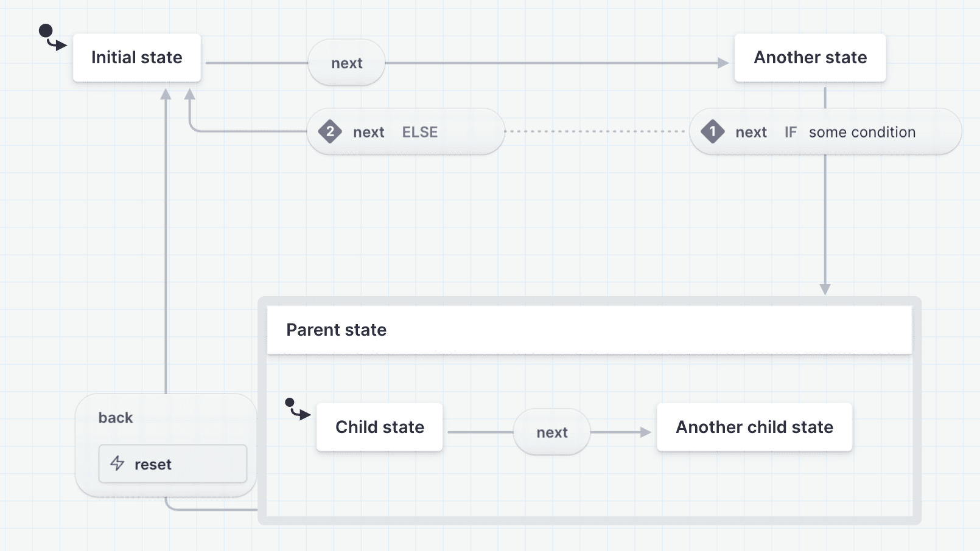Click the next ELSE transition pill
Screen dimensions: 980x551
pyautogui.click(x=406, y=131)
